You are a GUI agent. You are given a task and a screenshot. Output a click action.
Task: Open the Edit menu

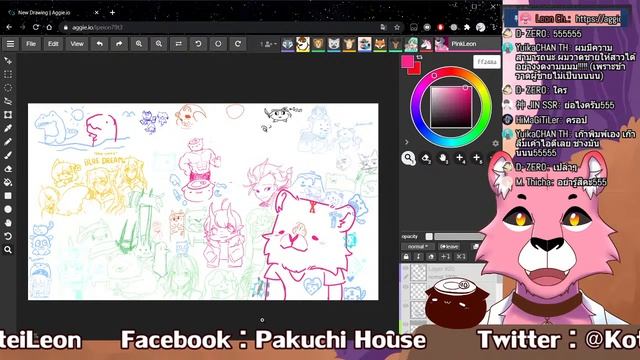[53, 44]
